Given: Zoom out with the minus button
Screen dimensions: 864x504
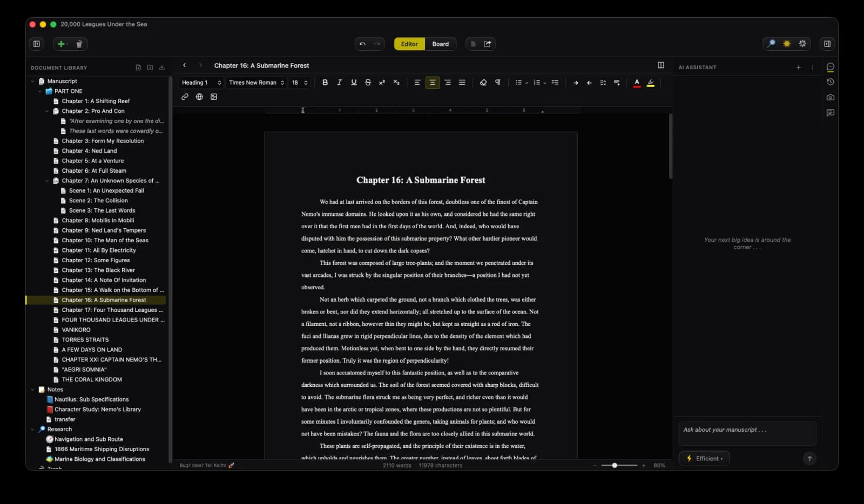Looking at the screenshot, I should 595,465.
